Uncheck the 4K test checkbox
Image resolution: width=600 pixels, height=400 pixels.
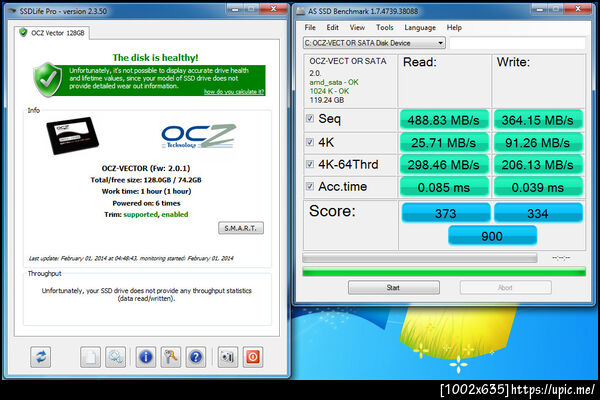click(x=310, y=142)
